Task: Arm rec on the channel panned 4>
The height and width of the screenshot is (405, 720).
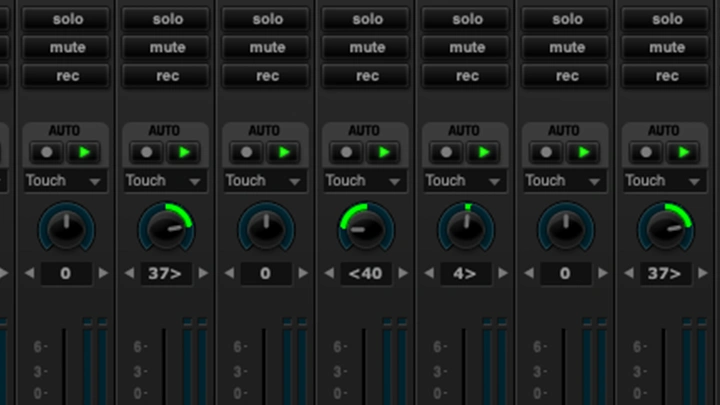Action: pos(466,76)
